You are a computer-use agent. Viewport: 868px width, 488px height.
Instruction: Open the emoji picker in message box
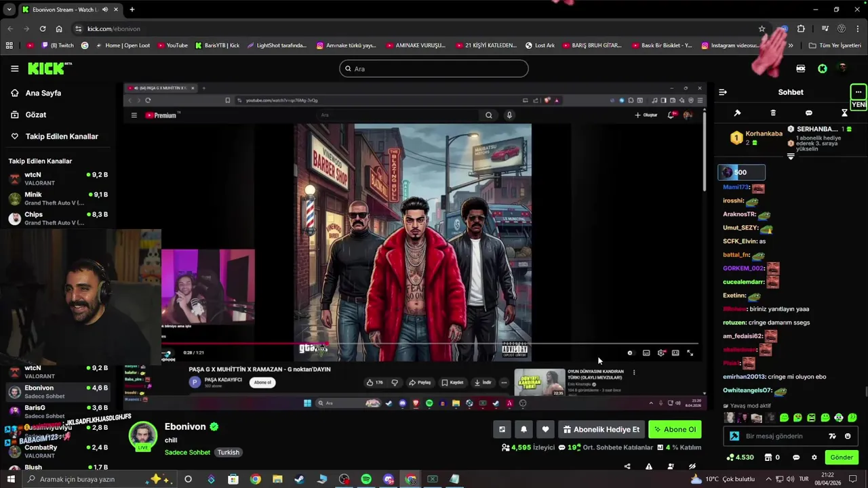click(x=848, y=436)
